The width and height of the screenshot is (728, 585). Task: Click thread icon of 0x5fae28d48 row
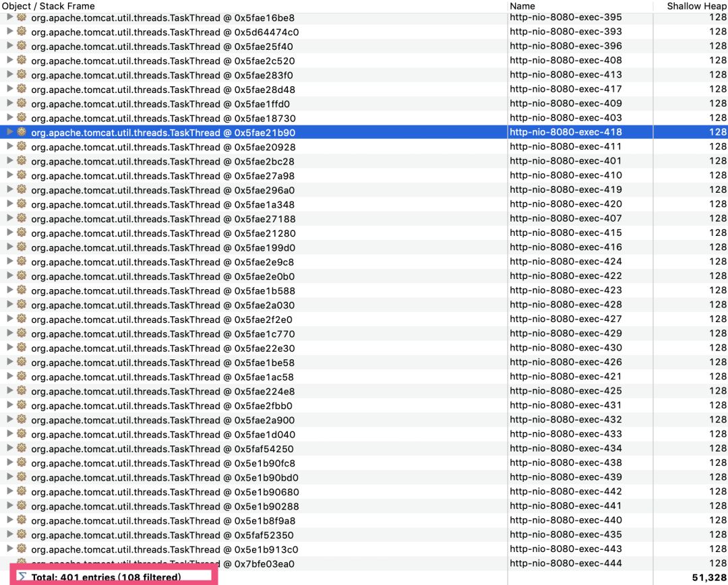point(22,89)
